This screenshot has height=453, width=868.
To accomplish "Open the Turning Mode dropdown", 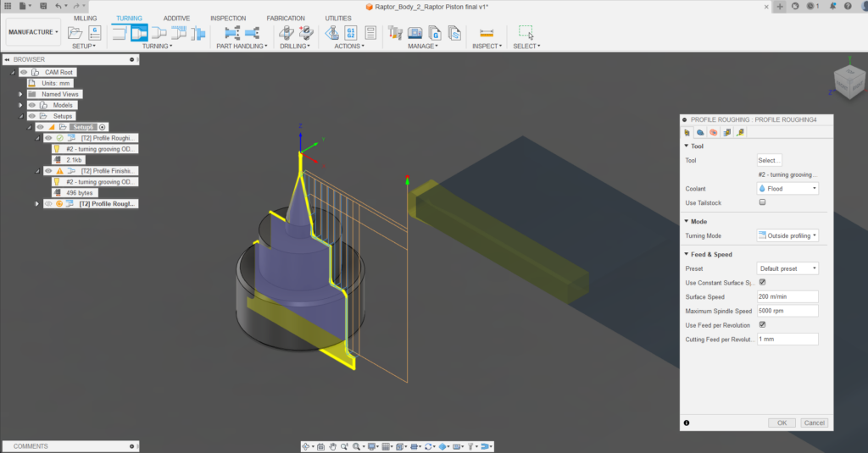I will 787,235.
